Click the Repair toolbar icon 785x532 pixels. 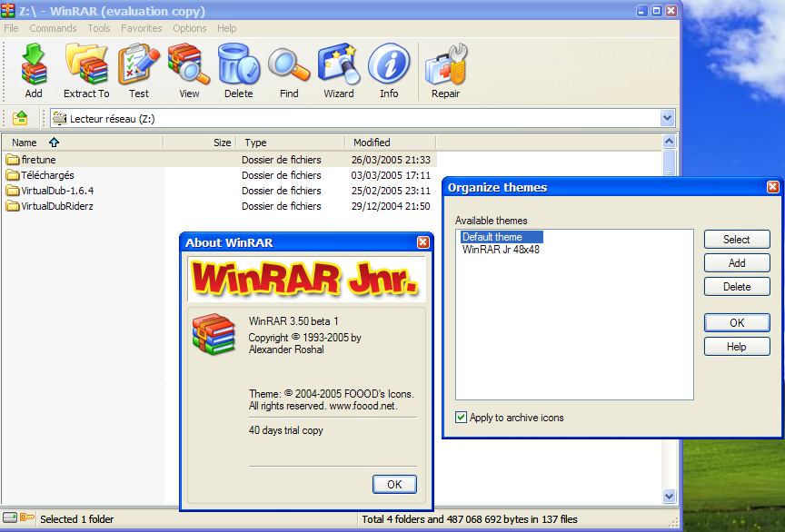point(445,65)
